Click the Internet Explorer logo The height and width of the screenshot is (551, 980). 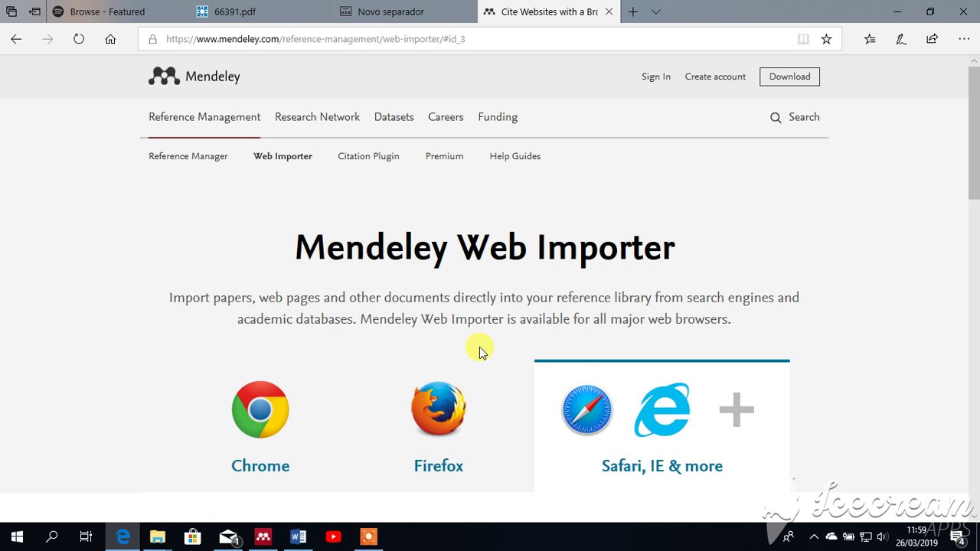(x=662, y=410)
